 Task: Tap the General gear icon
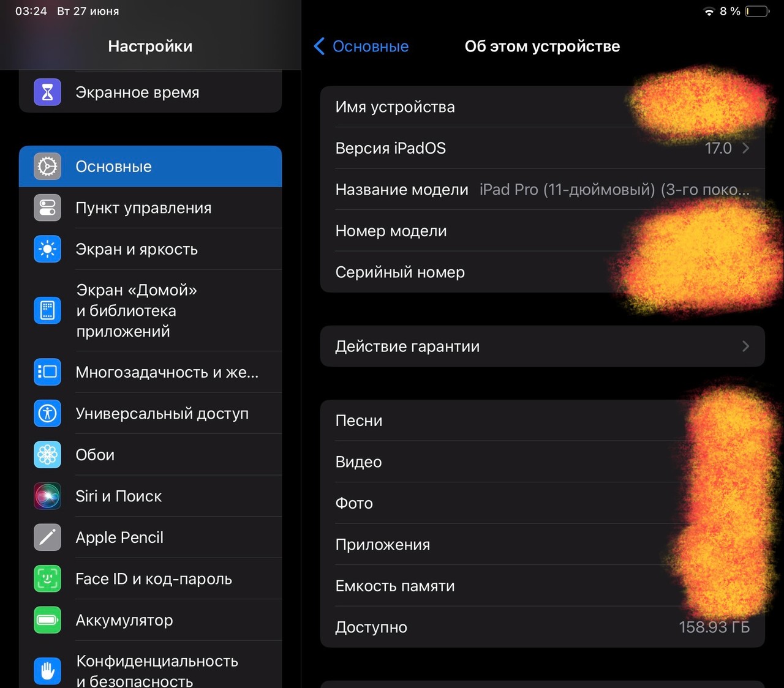coord(47,166)
